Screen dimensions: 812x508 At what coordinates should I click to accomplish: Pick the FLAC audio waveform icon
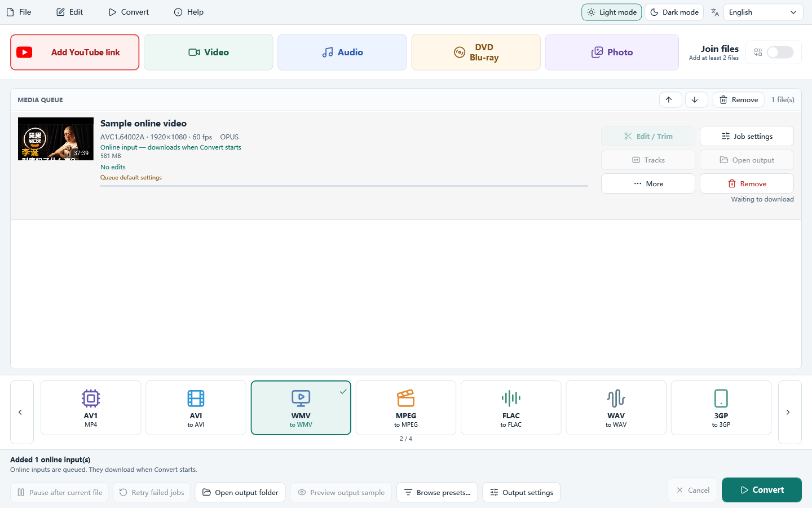[x=511, y=398]
